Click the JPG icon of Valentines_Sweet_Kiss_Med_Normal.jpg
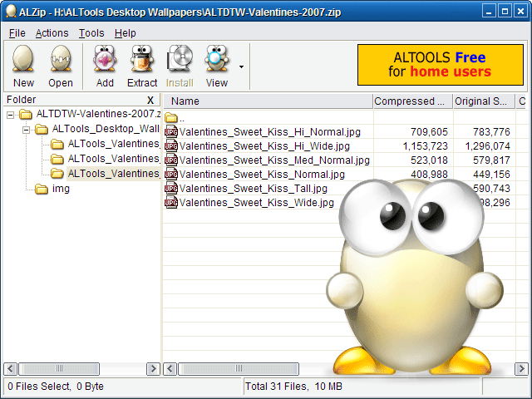The width and height of the screenshot is (532, 399). coord(171,160)
